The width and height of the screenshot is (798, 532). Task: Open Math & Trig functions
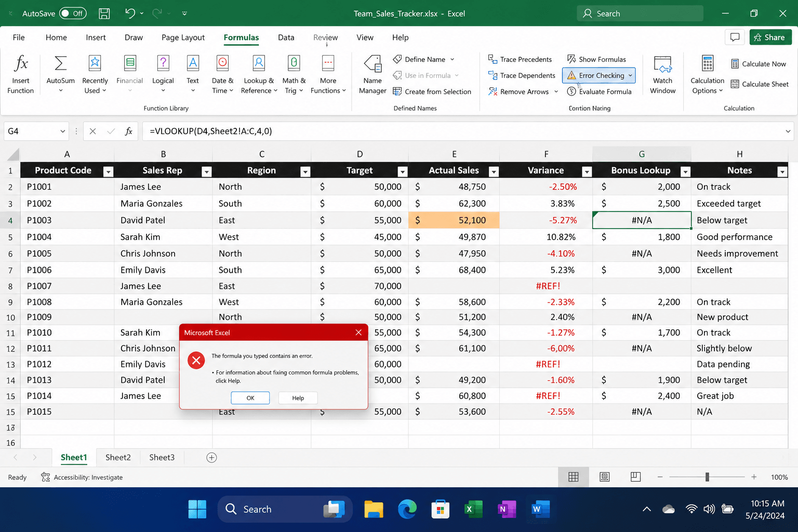point(294,74)
